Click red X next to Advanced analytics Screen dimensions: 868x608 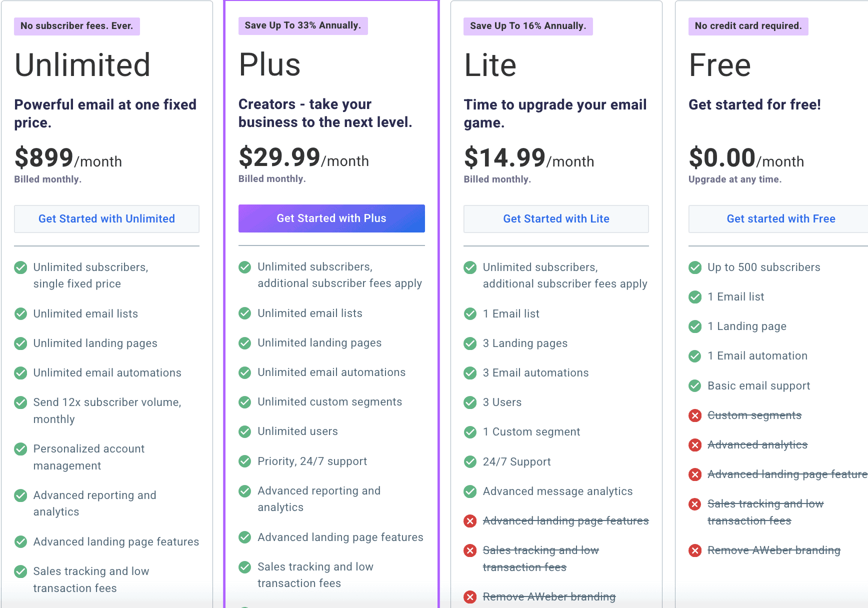[695, 445]
